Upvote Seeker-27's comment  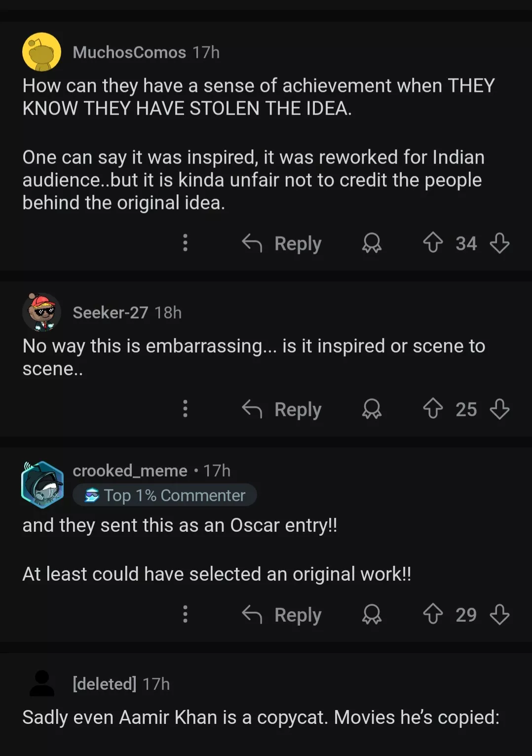click(x=433, y=409)
